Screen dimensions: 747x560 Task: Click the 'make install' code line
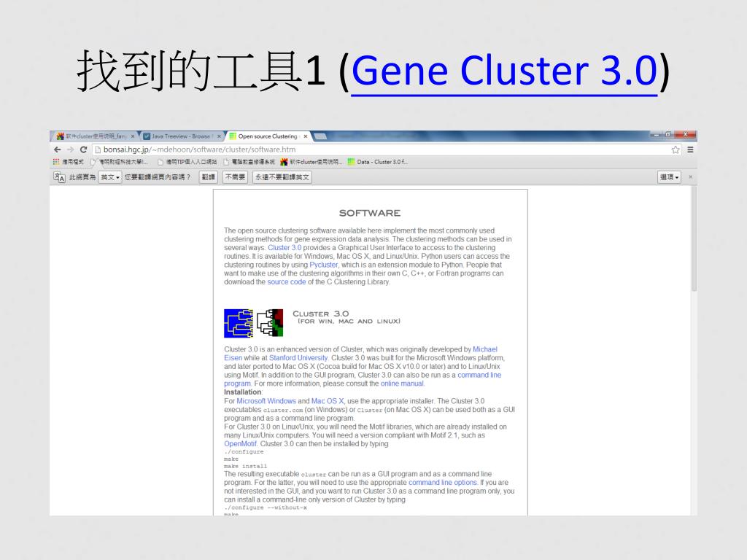[x=245, y=466]
